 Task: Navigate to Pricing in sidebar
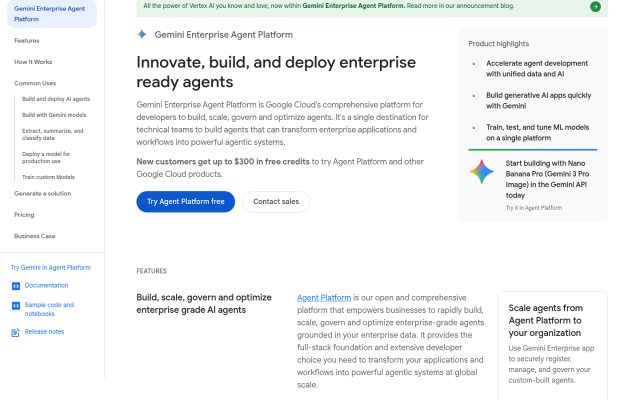coord(24,215)
